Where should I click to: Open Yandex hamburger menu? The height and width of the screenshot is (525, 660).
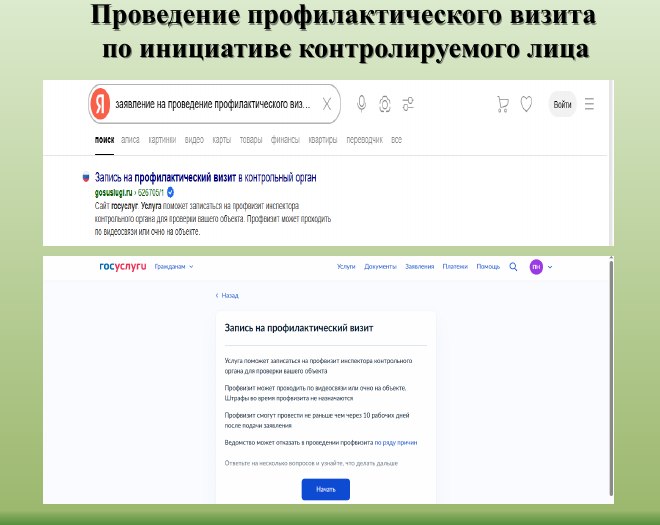[589, 104]
